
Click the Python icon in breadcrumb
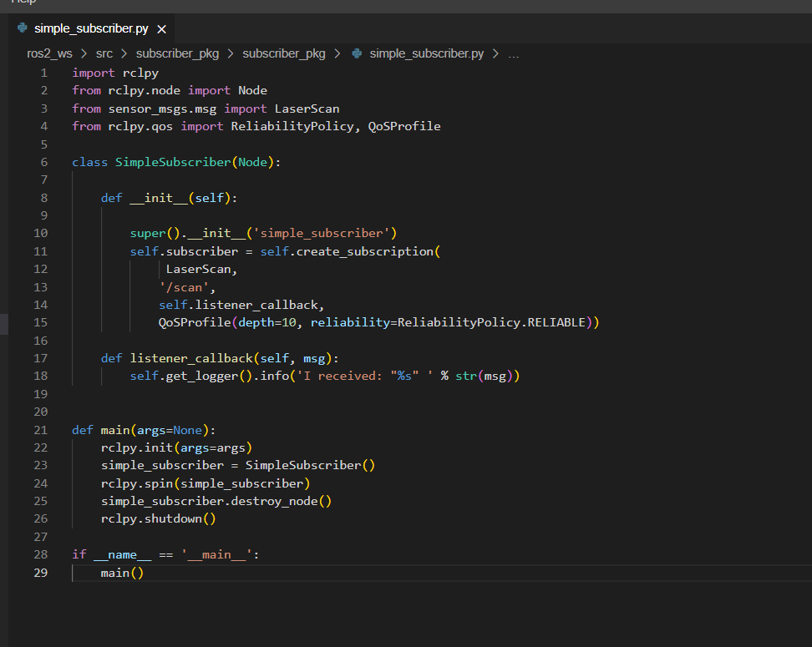[x=357, y=53]
